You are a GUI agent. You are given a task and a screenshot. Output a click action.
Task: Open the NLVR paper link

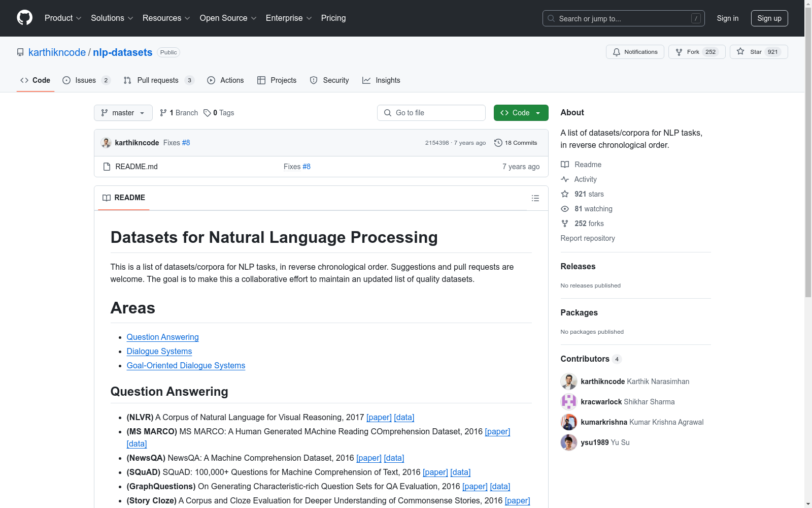click(379, 417)
